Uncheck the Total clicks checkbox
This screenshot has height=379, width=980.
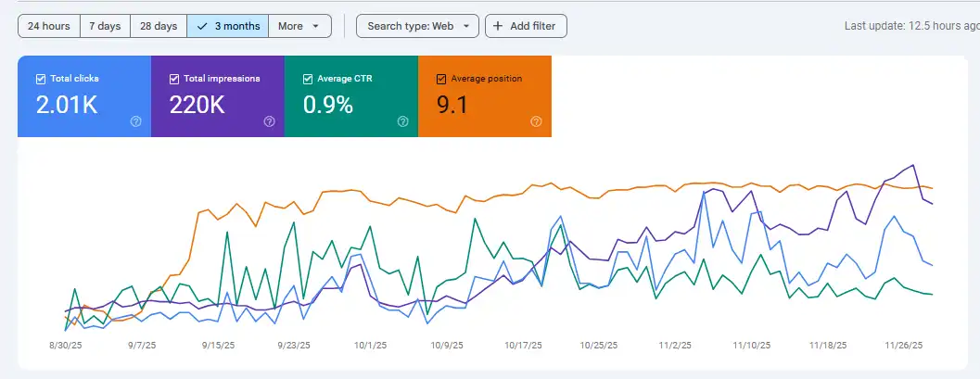(41, 79)
